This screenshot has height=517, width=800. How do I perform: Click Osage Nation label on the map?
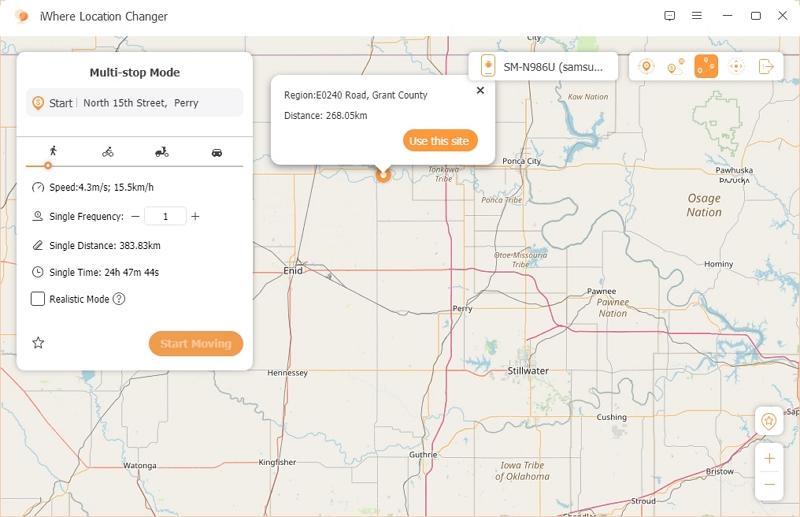tap(704, 205)
